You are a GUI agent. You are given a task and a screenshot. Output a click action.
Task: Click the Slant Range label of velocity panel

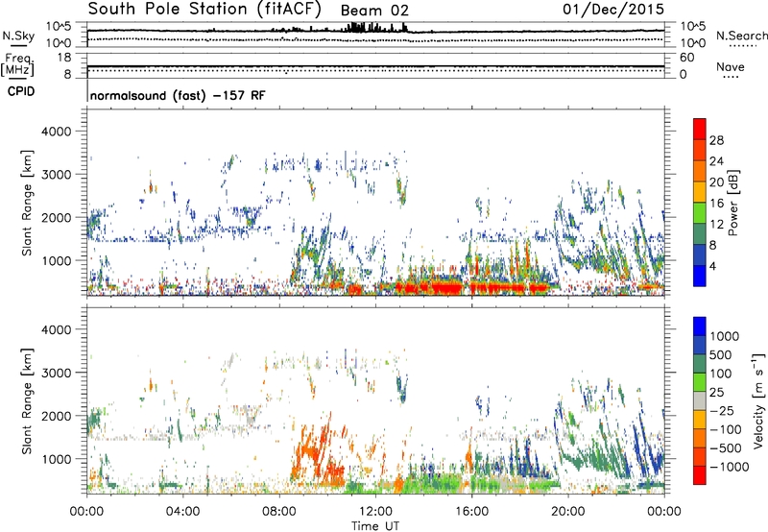(27, 400)
